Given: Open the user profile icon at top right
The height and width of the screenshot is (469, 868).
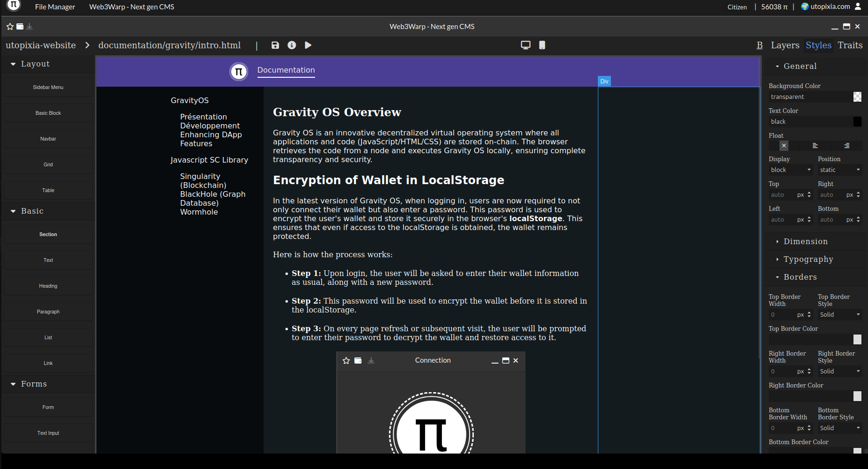Looking at the screenshot, I should click(x=858, y=7).
